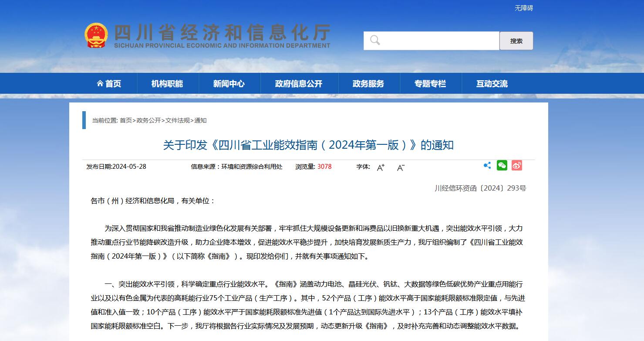Share article via WeChat icon
Screen dimensions: 644x341
click(x=502, y=165)
